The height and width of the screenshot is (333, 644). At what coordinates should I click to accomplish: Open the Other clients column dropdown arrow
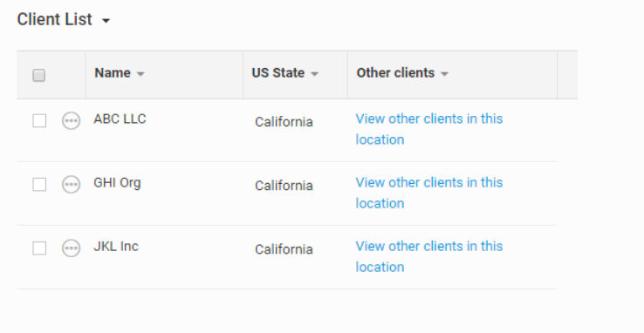(444, 74)
